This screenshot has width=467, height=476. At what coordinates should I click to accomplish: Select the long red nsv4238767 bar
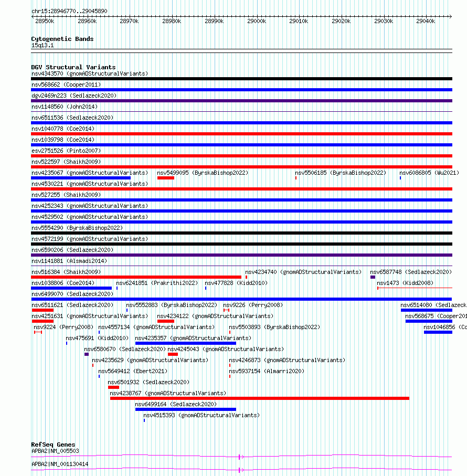tap(260, 398)
